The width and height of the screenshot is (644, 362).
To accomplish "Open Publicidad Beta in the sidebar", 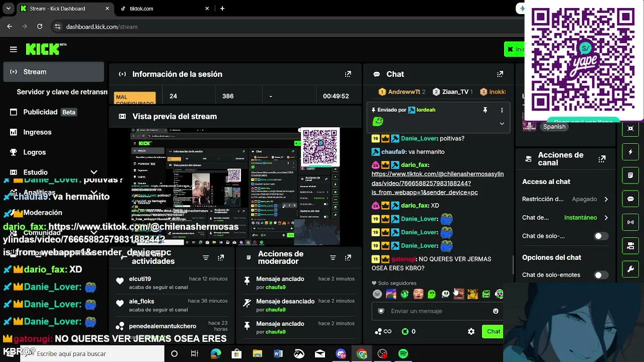I will (x=53, y=112).
